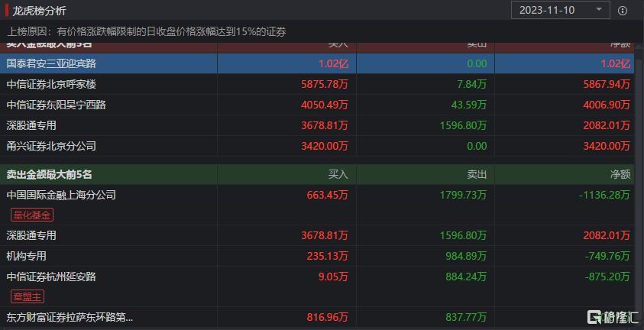Select the 中信证券杭州延安路 row

[x=317, y=286]
